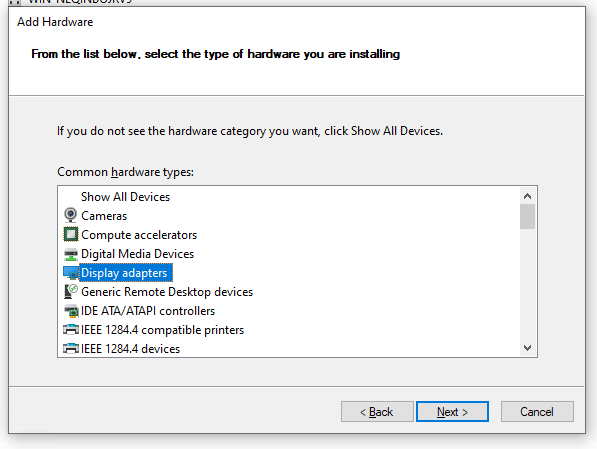This screenshot has height=449, width=597.
Task: Click the list's scroll down arrow
Action: [x=527, y=348]
